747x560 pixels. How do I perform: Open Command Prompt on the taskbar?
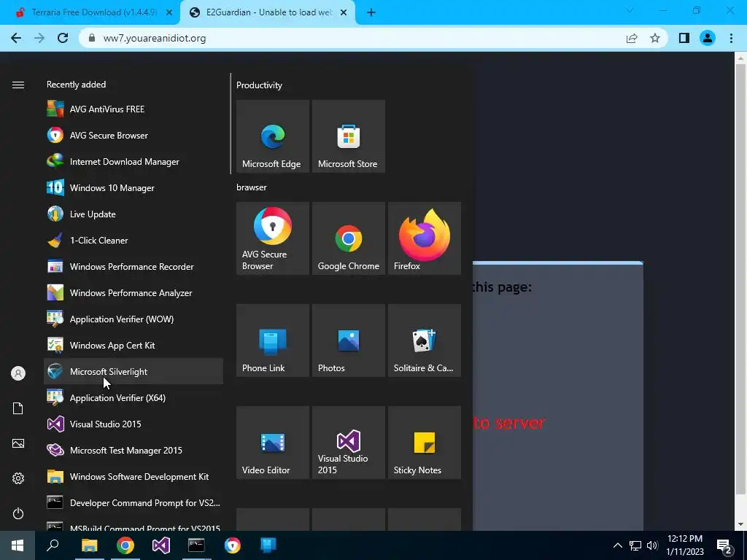(x=196, y=545)
